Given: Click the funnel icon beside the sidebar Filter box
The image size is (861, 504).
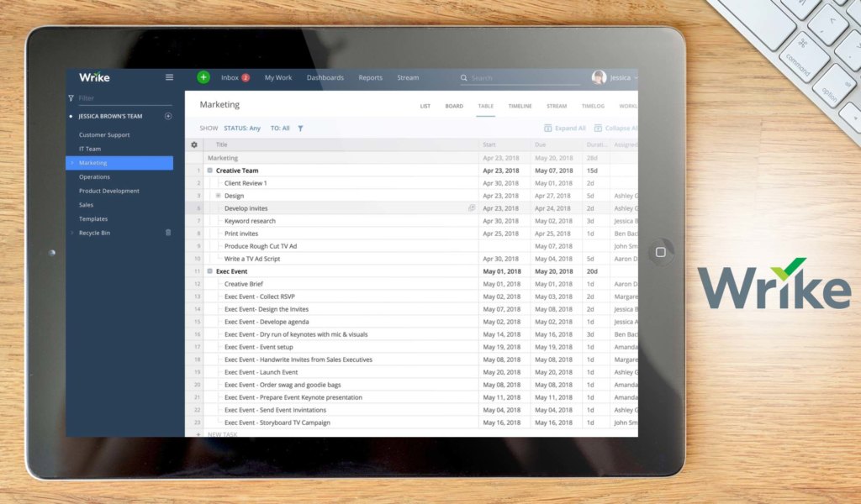Looking at the screenshot, I should (x=71, y=97).
